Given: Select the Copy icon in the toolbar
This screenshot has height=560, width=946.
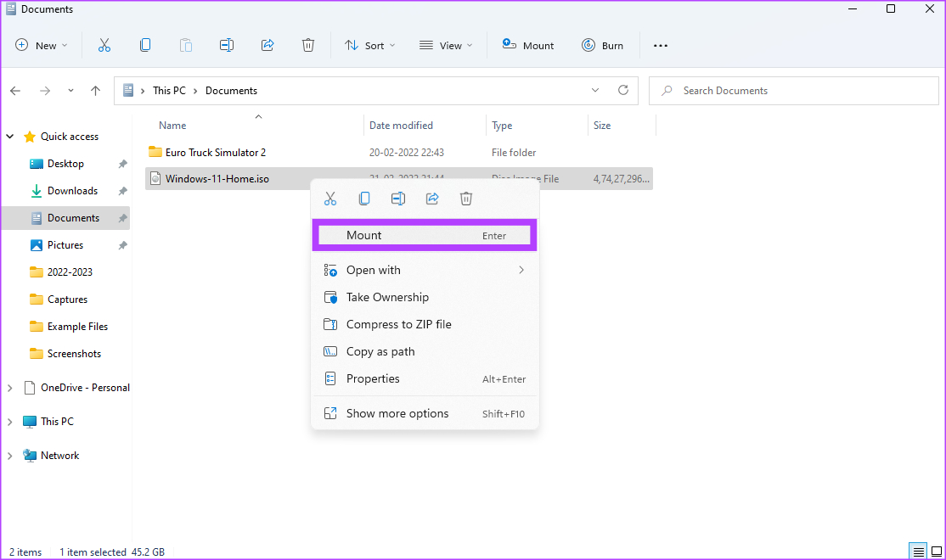Looking at the screenshot, I should coord(145,45).
